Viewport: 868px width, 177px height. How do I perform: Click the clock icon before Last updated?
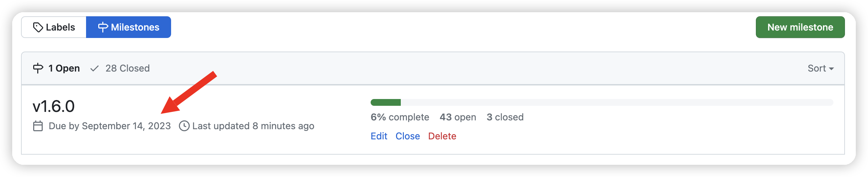[x=184, y=126]
